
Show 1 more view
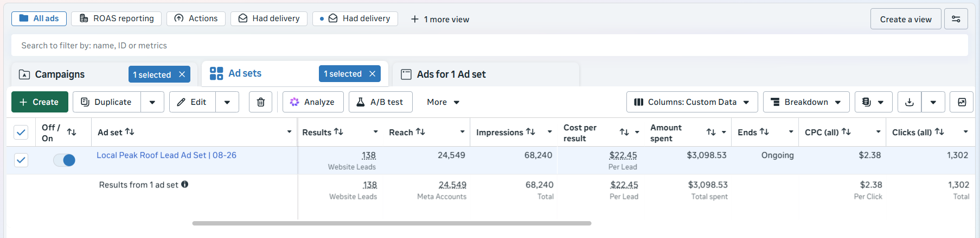pos(440,19)
